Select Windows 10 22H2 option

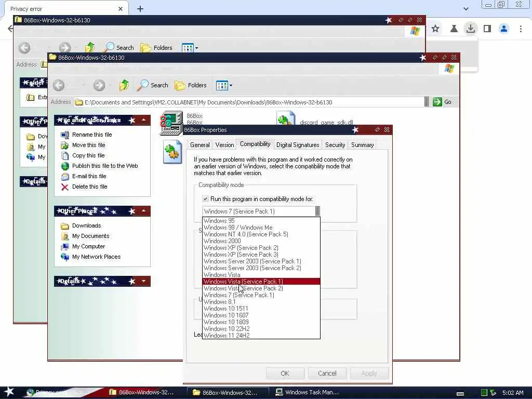(x=261, y=329)
